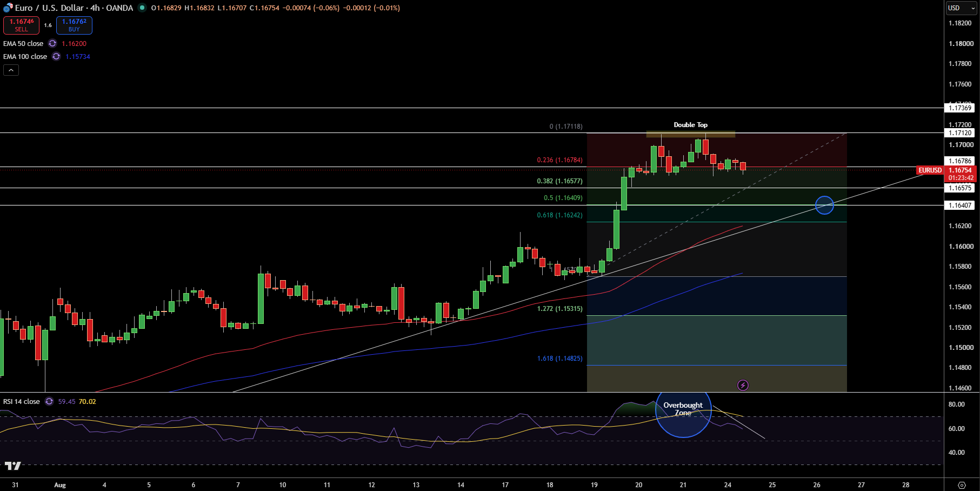Screen dimensions: 980x491
Task: Click the 0 (1.17118) Fibonacci label
Action: pyautogui.click(x=566, y=127)
